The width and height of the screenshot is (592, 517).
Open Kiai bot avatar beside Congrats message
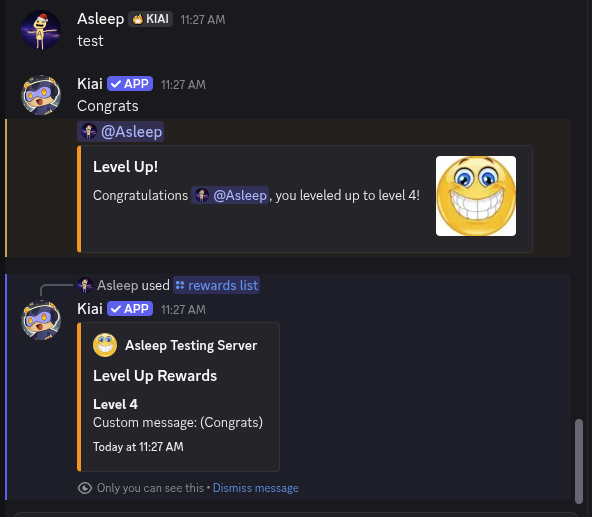41,95
